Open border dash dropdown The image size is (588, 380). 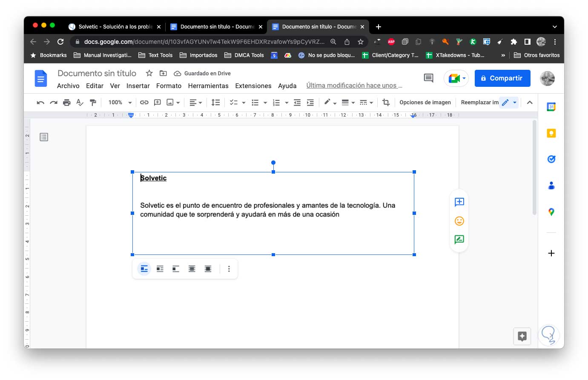point(366,103)
